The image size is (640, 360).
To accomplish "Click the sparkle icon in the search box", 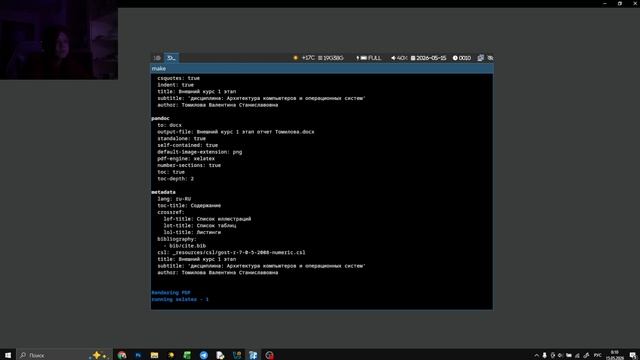I will (98, 355).
